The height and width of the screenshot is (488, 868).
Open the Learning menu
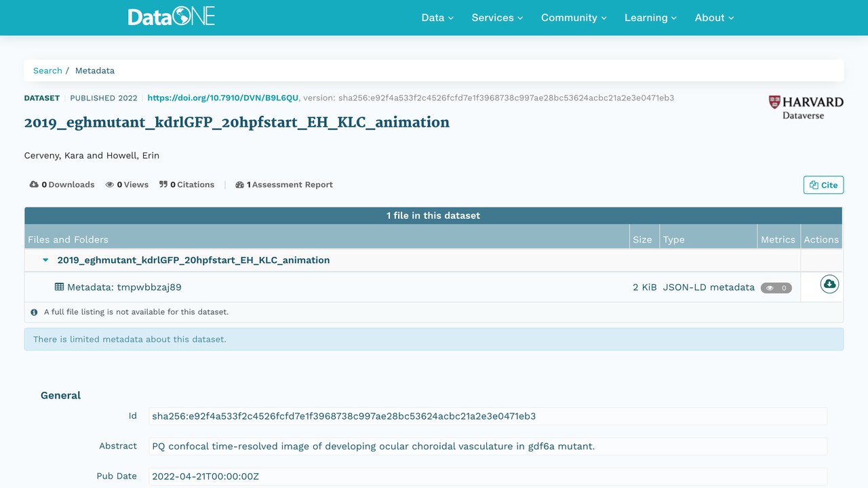click(650, 18)
